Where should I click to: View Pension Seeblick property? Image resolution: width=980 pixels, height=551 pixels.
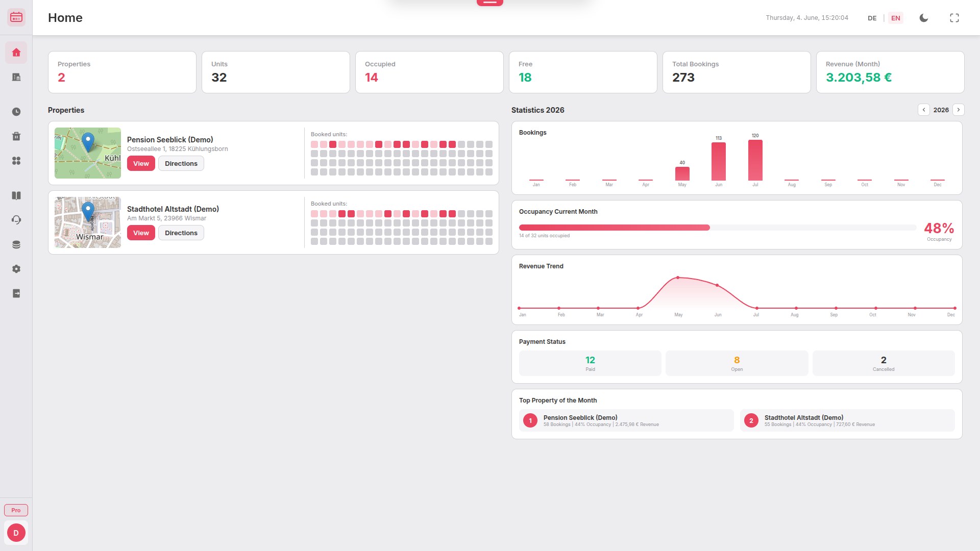[141, 163]
